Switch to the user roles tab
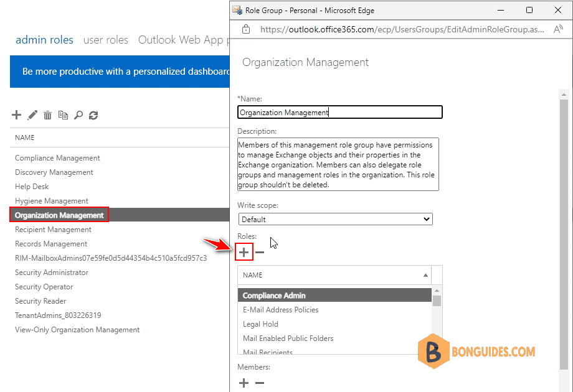This screenshot has width=573, height=392. pos(106,40)
